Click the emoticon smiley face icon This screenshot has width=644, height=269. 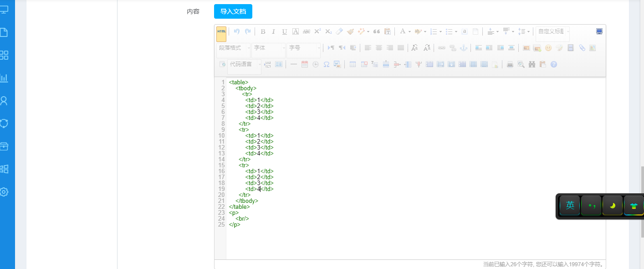click(x=548, y=48)
